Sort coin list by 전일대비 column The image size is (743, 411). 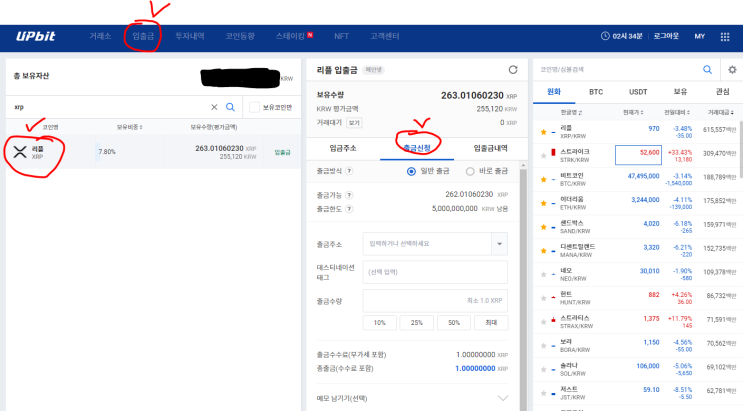677,112
